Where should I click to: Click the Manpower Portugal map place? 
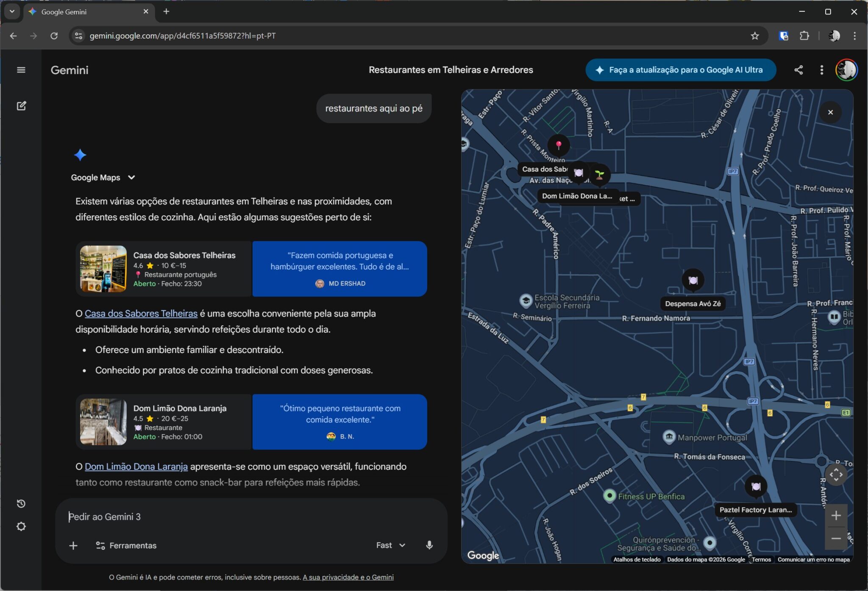click(704, 437)
